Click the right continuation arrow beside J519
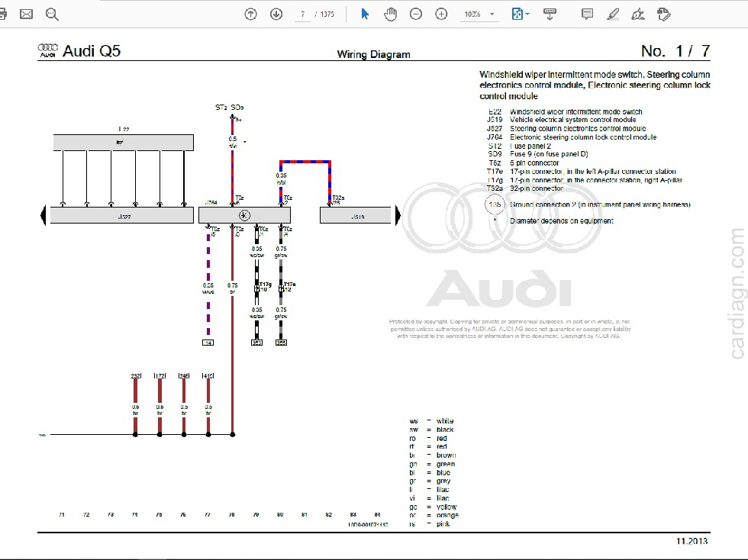Viewport: 748px width, 560px height. [398, 216]
